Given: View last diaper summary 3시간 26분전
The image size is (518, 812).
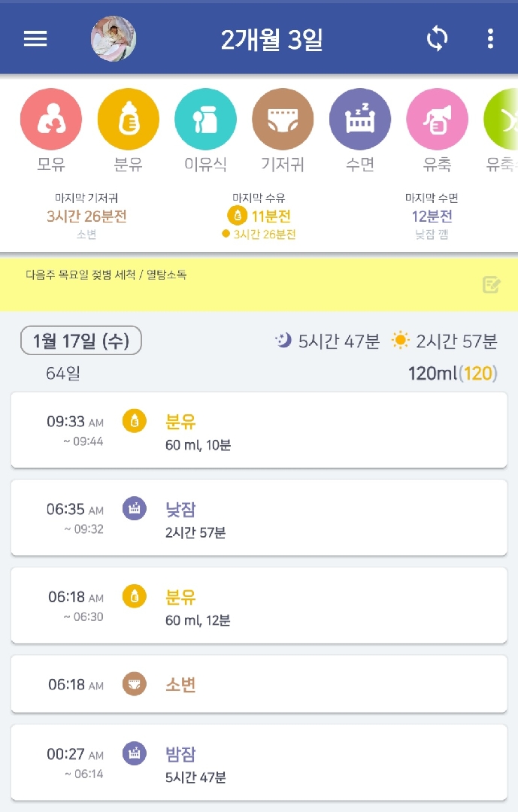Looking at the screenshot, I should click(x=86, y=217).
